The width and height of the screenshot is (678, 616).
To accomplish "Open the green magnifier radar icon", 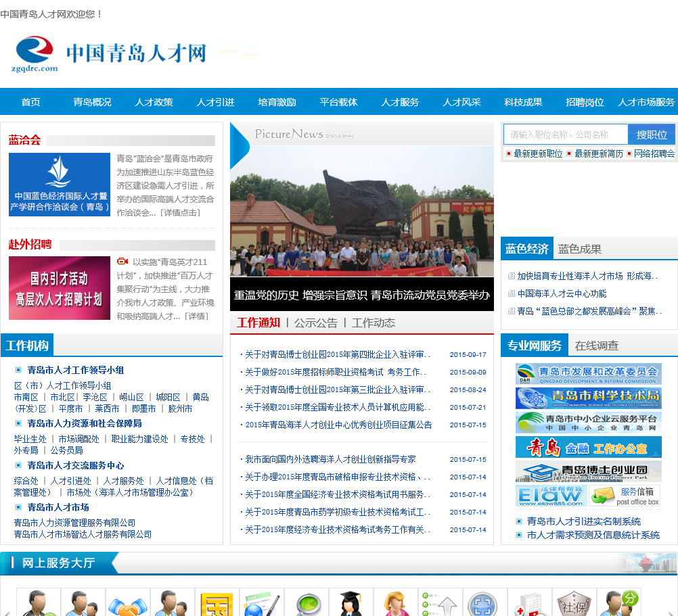I will pyautogui.click(x=306, y=603).
